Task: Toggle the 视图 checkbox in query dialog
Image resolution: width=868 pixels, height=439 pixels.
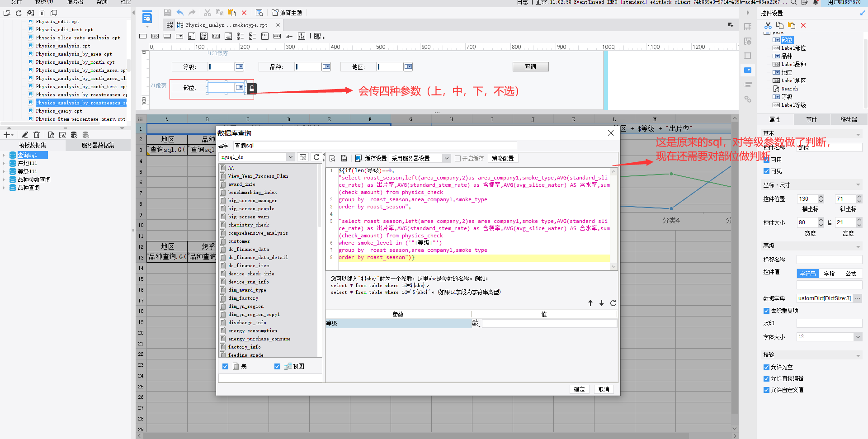Action: (277, 366)
